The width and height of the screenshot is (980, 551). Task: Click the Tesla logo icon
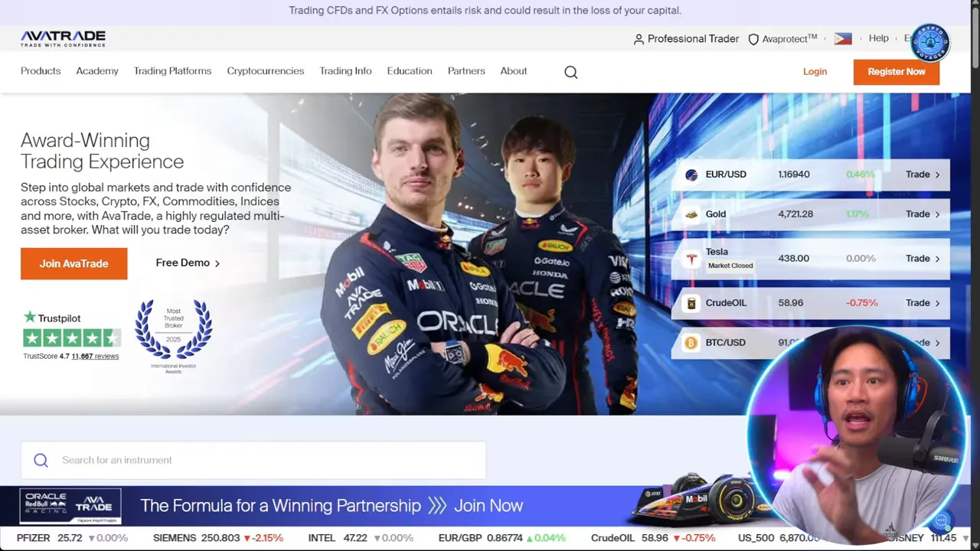[x=691, y=259]
